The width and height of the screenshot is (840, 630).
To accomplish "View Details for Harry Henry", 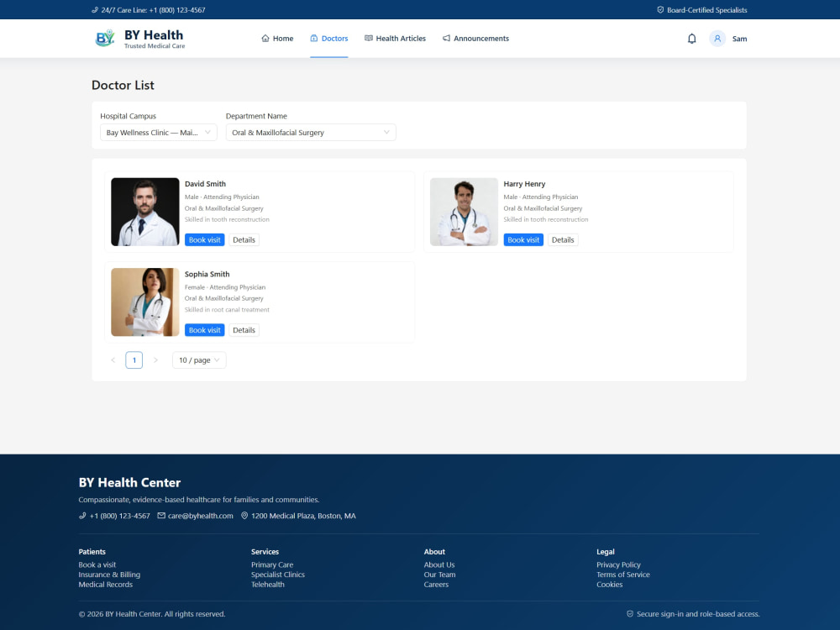I will click(563, 239).
